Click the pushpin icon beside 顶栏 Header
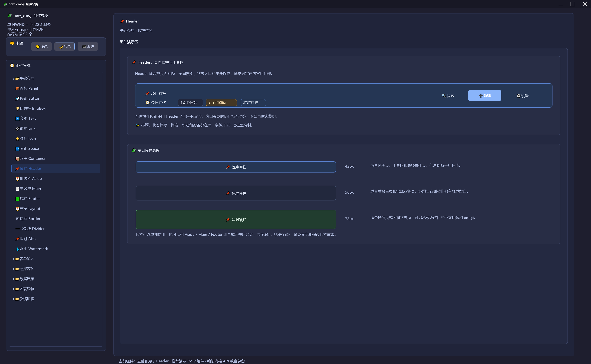This screenshot has height=364, width=591. [17, 169]
